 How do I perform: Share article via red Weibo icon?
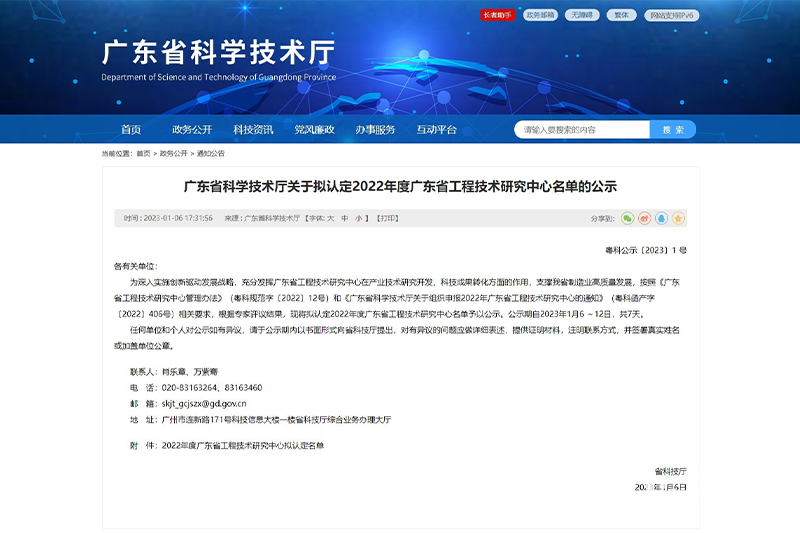[644, 217]
